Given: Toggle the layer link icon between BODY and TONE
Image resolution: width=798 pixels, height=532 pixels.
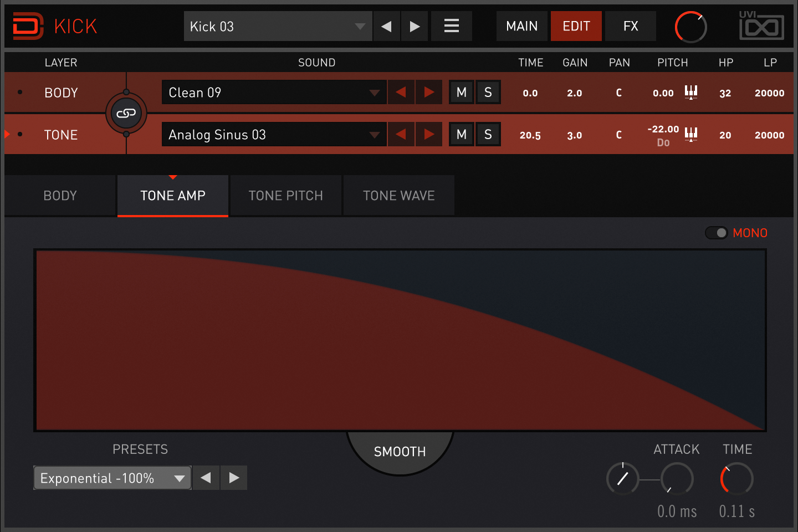Looking at the screenshot, I should 126,113.
